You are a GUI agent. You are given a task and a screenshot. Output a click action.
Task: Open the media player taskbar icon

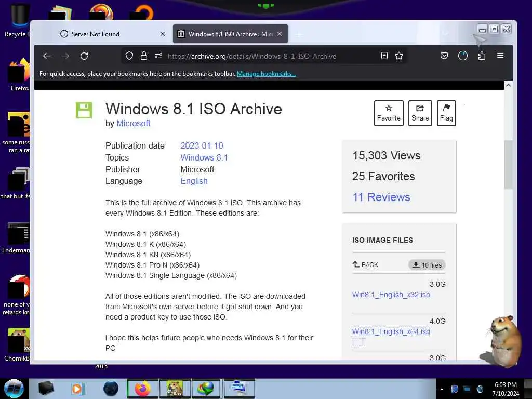pos(77,389)
